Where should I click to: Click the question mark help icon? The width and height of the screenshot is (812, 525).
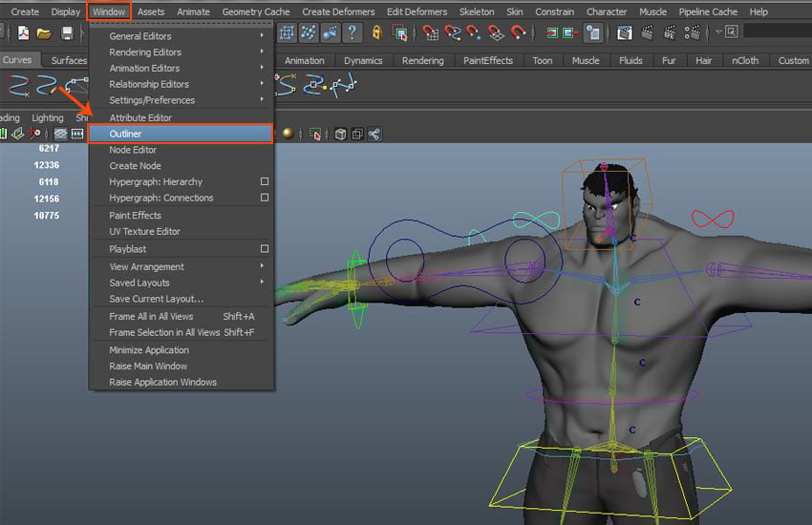pyautogui.click(x=353, y=32)
